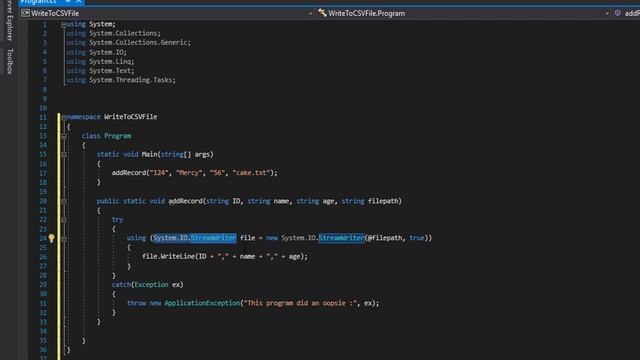The width and height of the screenshot is (640, 360).
Task: Click the 'throw' keyword on line 31
Action: point(136,303)
